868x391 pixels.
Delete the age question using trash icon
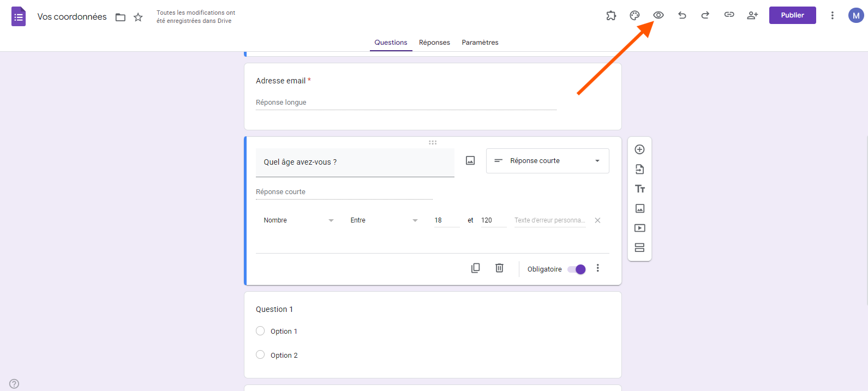tap(499, 268)
